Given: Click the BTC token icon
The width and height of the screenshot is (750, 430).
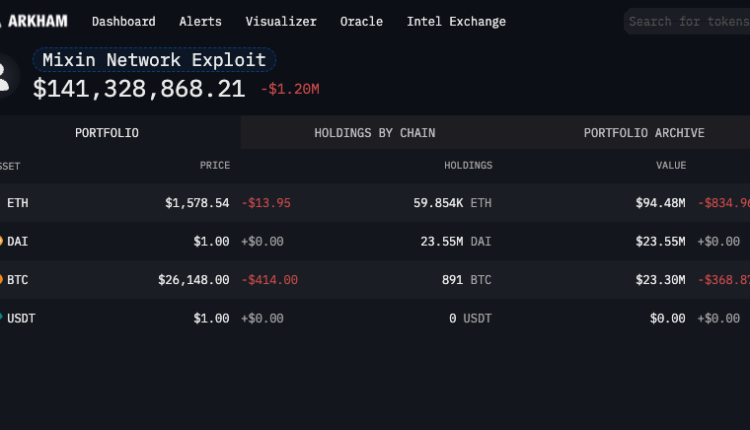Looking at the screenshot, I should click(x=2, y=280).
